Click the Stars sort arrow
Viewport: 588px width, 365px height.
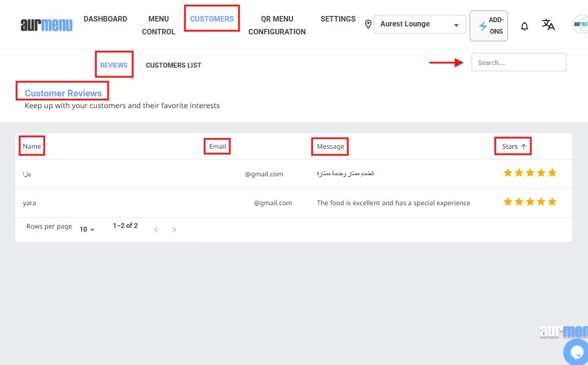point(523,147)
